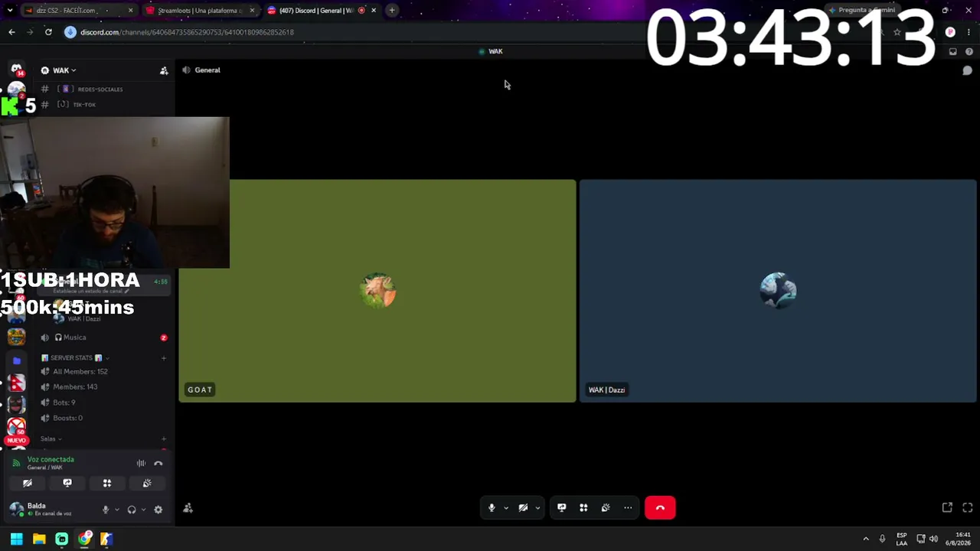Open the WAK server menu dropdown
The image size is (980, 551).
coord(64,70)
